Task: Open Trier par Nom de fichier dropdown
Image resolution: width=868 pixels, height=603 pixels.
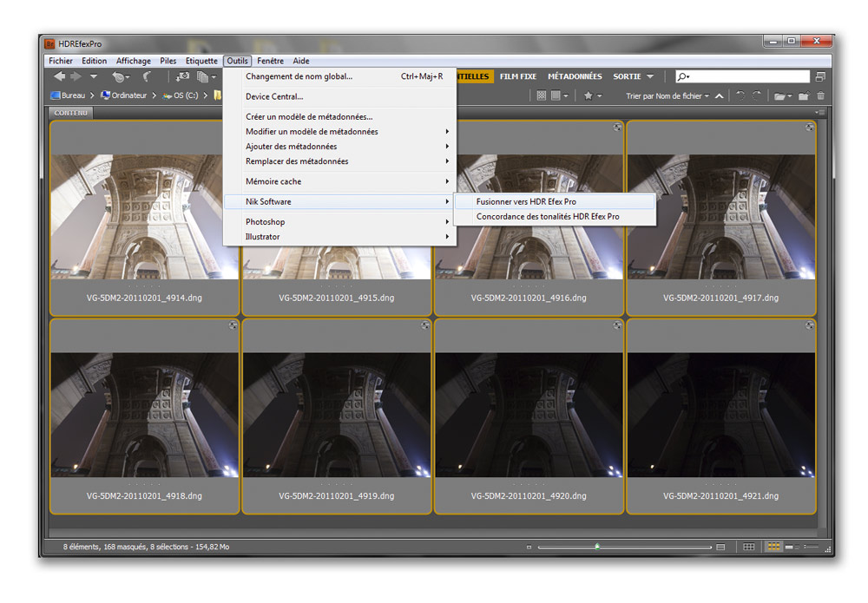Action: tap(667, 95)
